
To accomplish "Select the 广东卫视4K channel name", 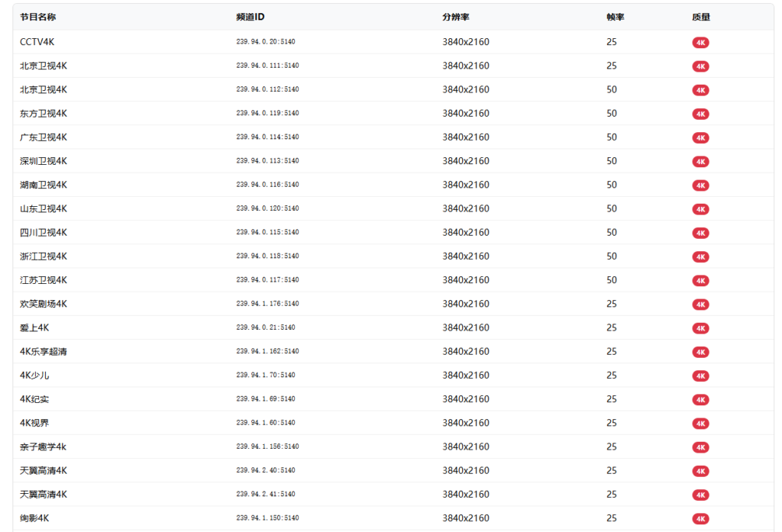I will (44, 137).
